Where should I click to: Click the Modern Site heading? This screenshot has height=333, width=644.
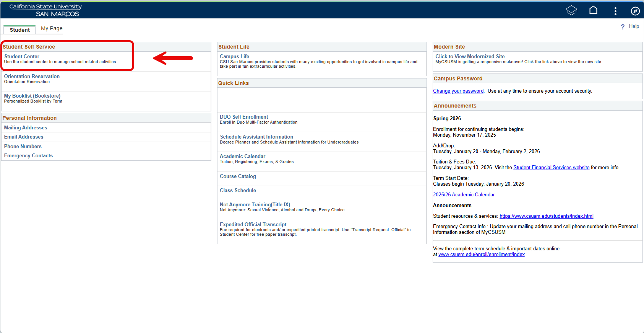coord(449,47)
